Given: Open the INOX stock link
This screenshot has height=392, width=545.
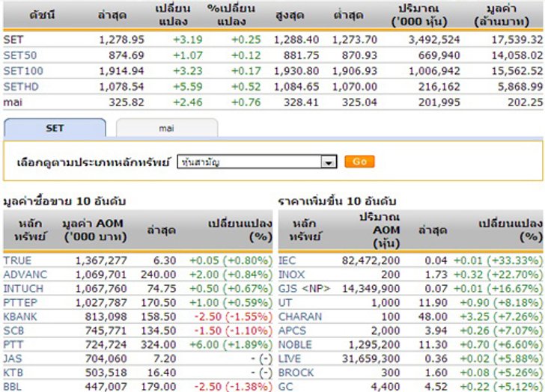Looking at the screenshot, I should (291, 275).
